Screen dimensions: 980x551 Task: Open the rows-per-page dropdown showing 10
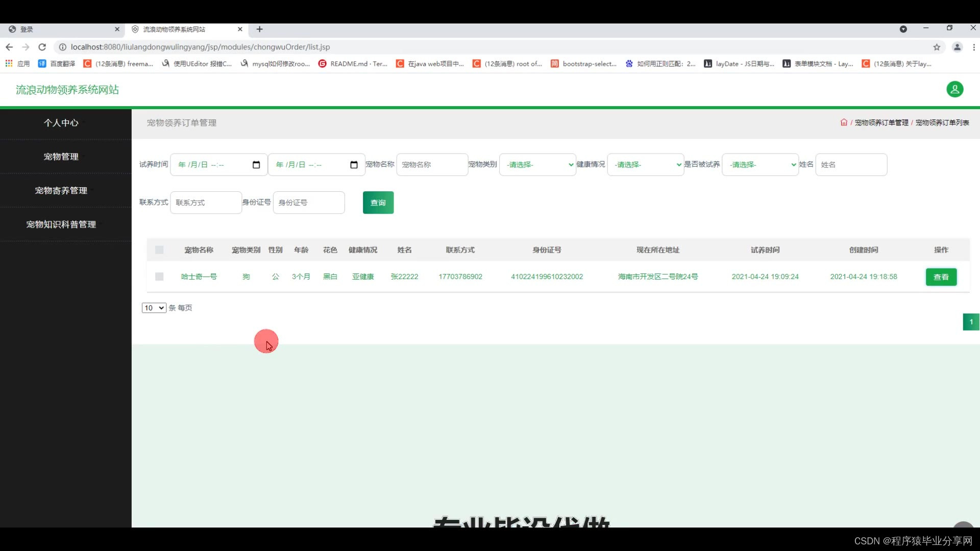pos(154,308)
